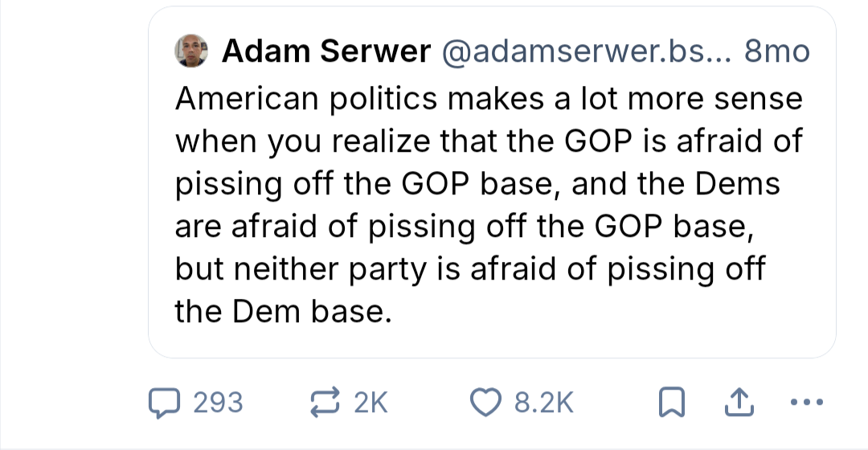
Task: Click the reply speech bubble icon
Action: [166, 403]
